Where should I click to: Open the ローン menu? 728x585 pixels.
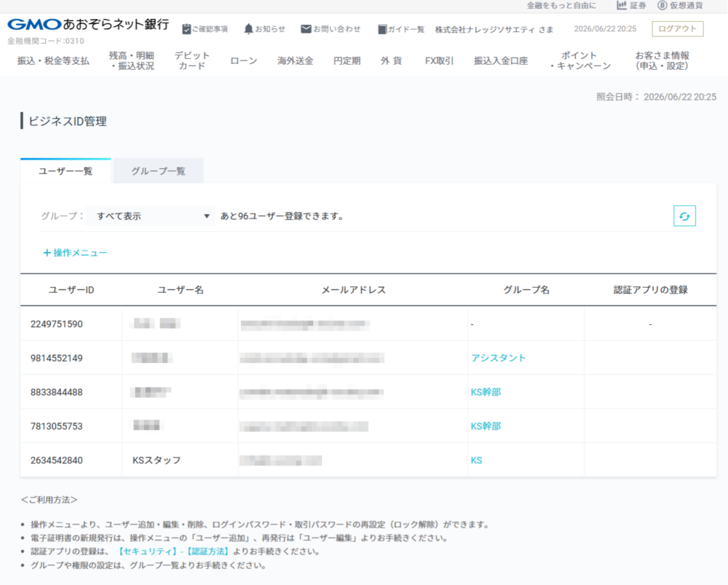pyautogui.click(x=243, y=61)
